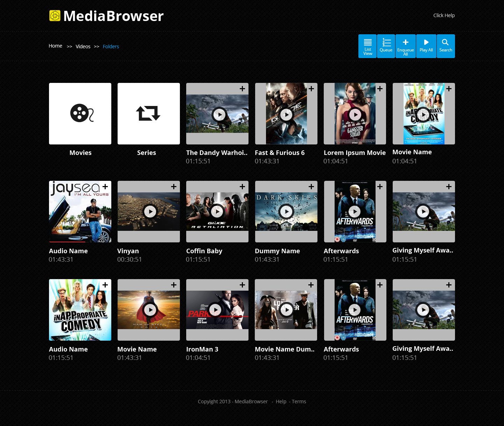Image resolution: width=504 pixels, height=426 pixels.
Task: Enqueue The Dandy Warhoi.. with plus icon
Action: point(242,89)
